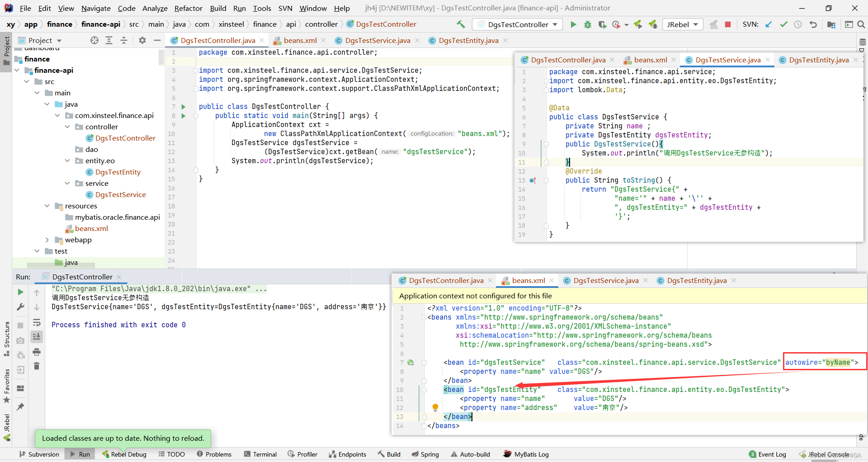Viewport: 868px width, 462px height.
Task: Switch to the DgsTestEntity.java tab in the top editor
Action: pos(468,41)
